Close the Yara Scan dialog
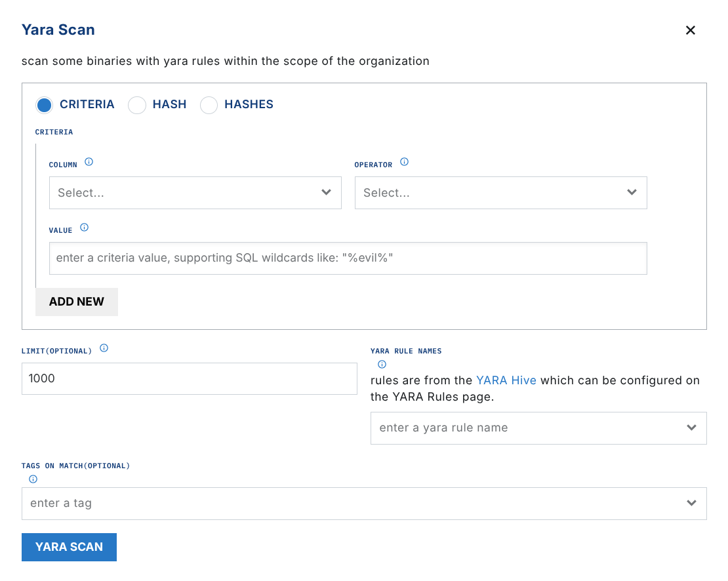 click(690, 30)
